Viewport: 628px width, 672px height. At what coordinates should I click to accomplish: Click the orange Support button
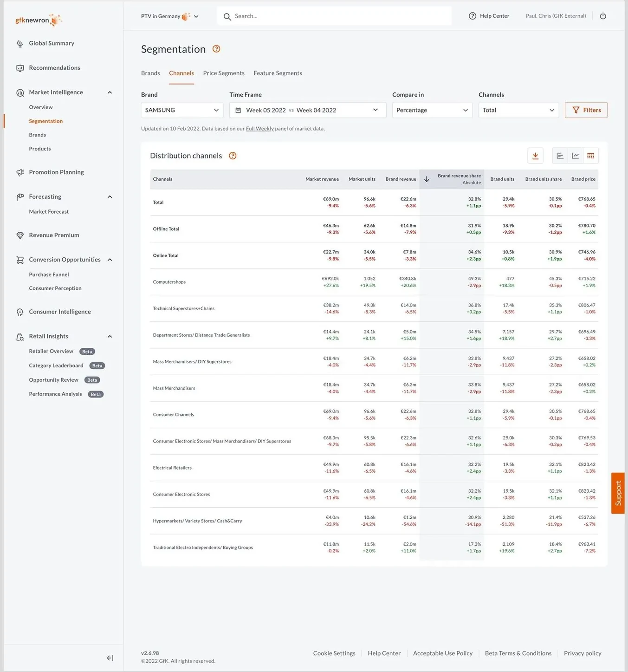tap(618, 493)
